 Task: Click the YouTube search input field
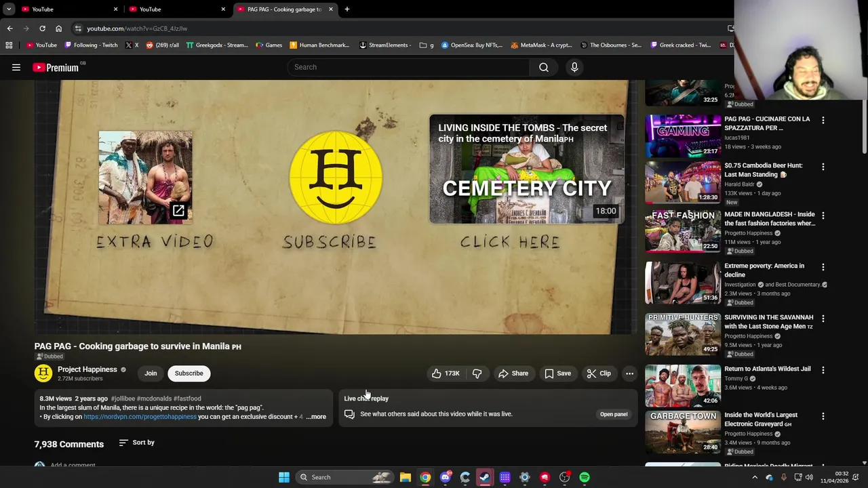tap(408, 67)
